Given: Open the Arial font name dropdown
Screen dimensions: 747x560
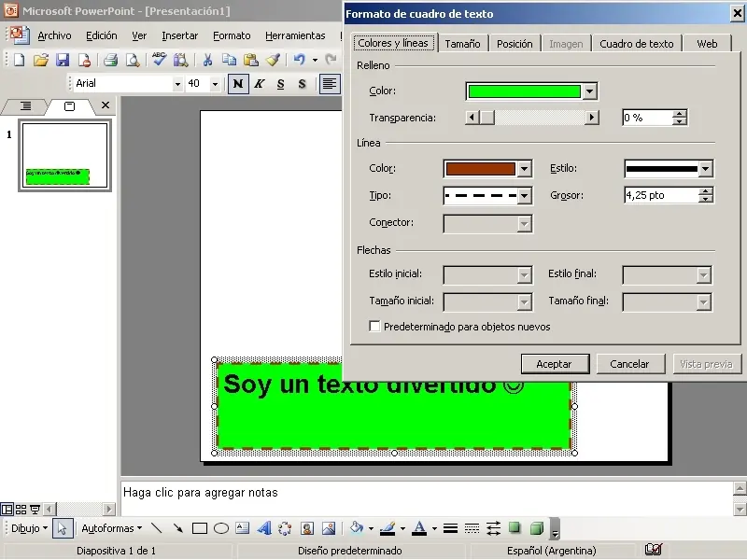Looking at the screenshot, I should pos(177,84).
